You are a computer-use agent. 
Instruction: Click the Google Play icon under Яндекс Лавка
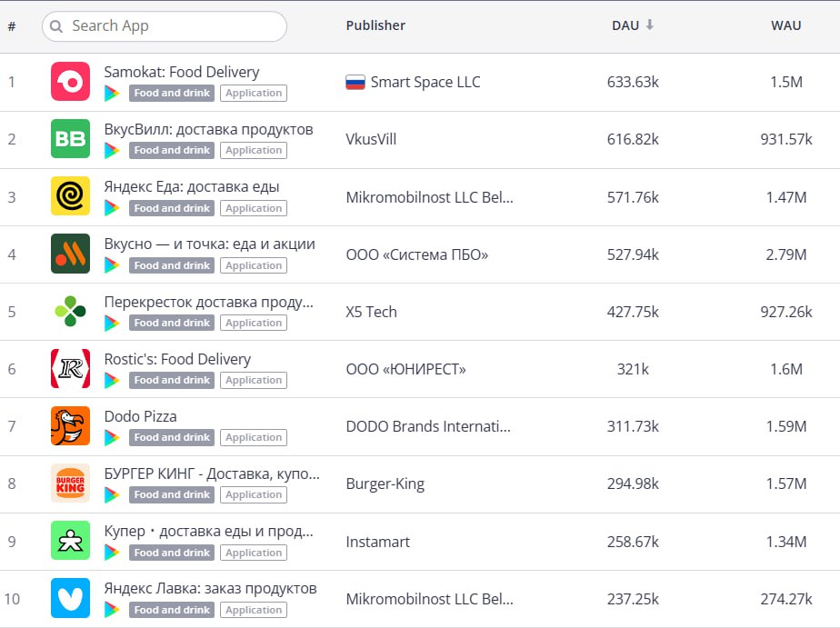(112, 609)
